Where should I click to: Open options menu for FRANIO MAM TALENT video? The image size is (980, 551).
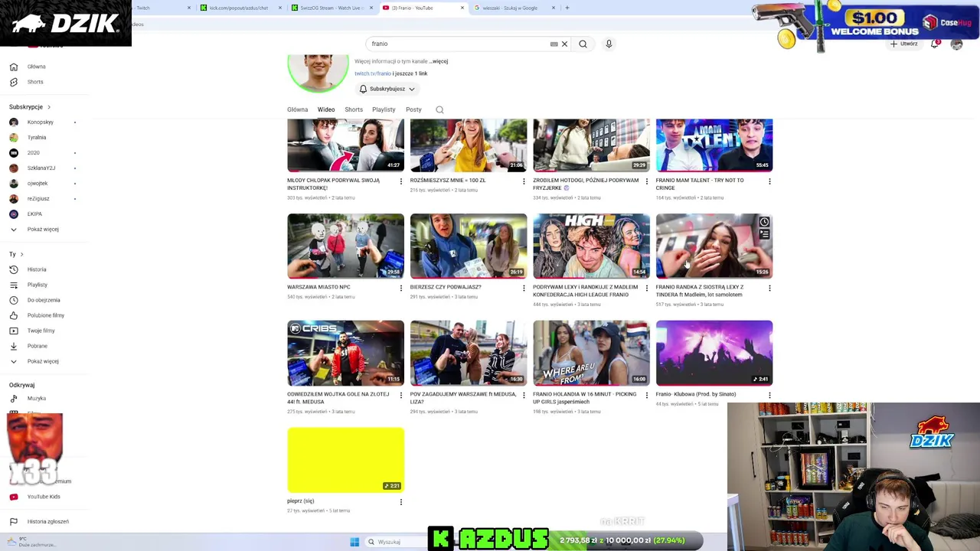(769, 181)
